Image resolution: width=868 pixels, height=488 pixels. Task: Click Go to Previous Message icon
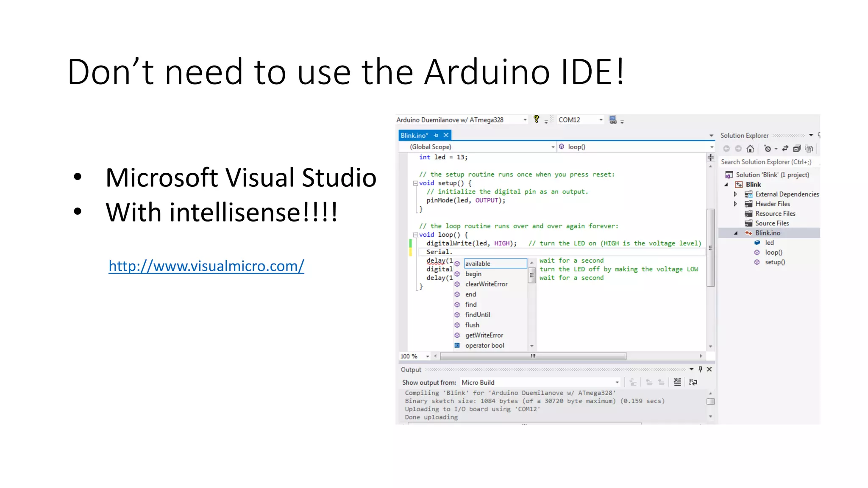tap(649, 383)
